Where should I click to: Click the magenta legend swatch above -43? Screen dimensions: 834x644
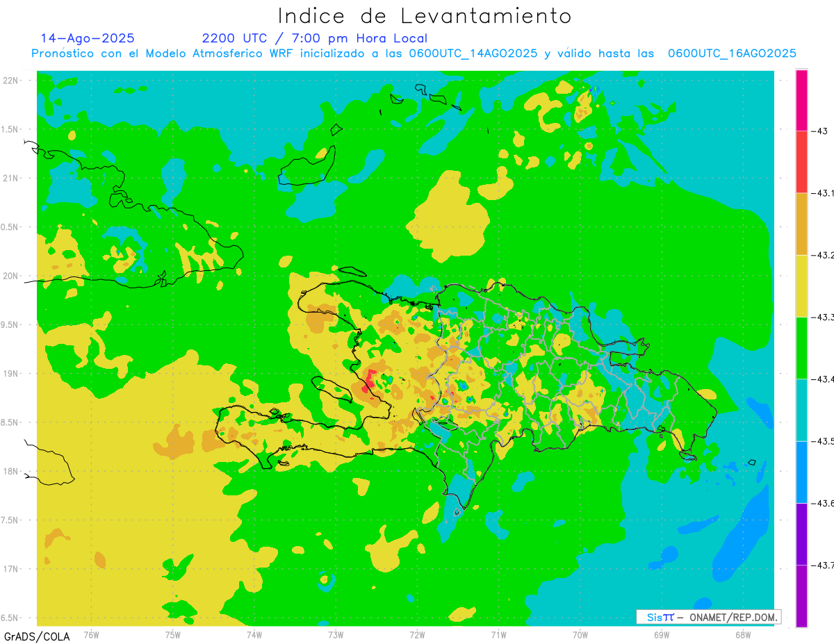click(x=801, y=100)
